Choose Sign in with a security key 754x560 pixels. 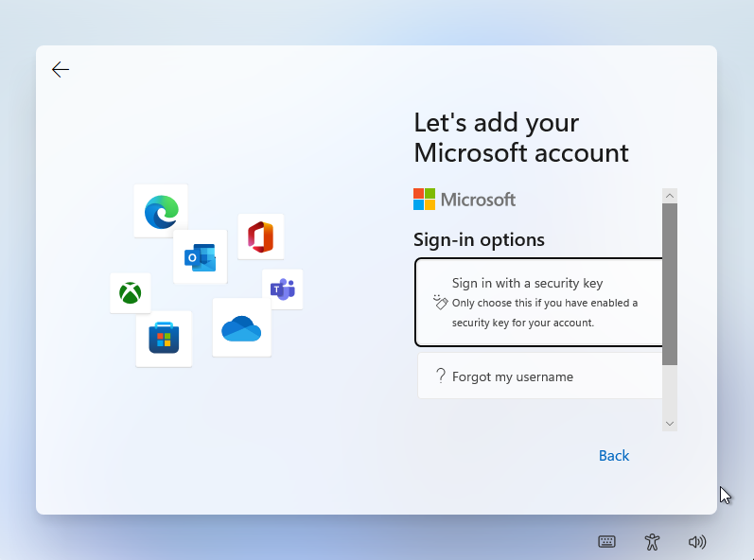coord(539,303)
